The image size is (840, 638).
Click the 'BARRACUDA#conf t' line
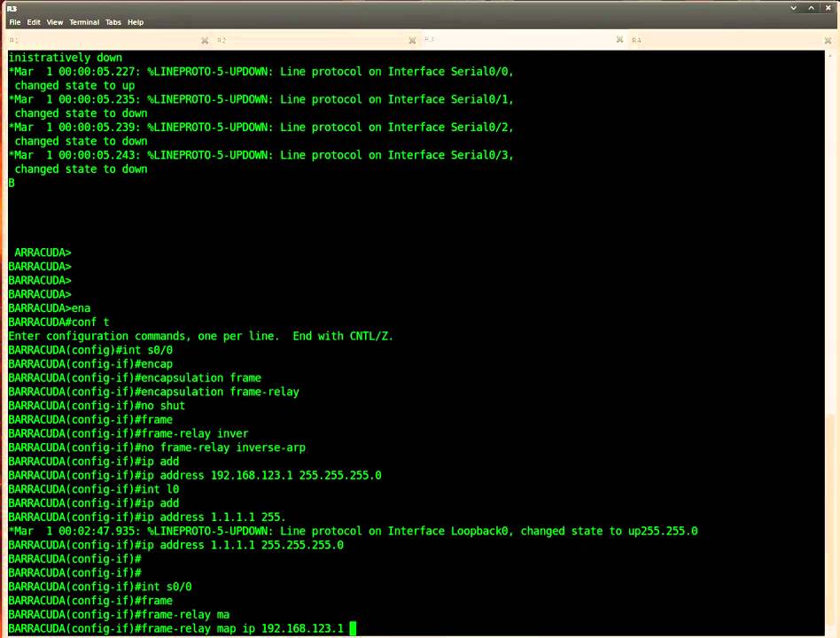[59, 322]
